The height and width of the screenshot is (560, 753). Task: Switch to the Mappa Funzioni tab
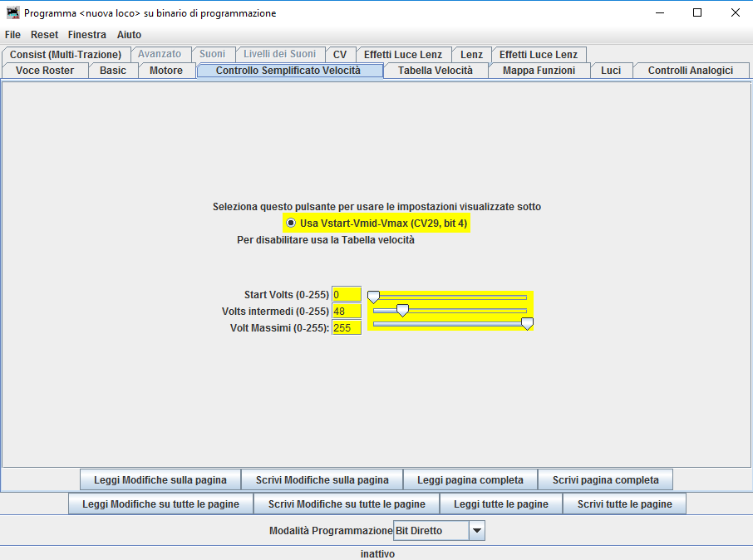point(539,71)
